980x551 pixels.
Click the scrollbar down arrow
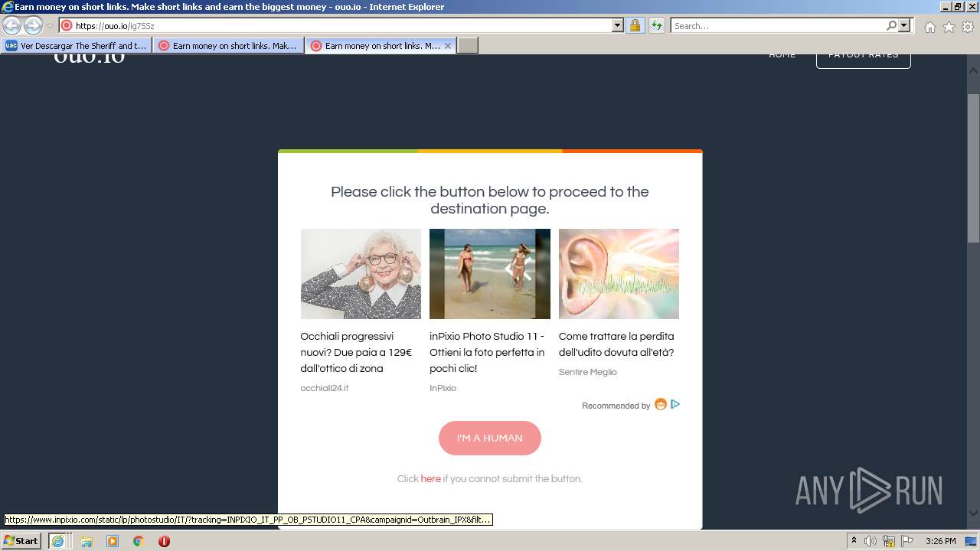tap(973, 514)
